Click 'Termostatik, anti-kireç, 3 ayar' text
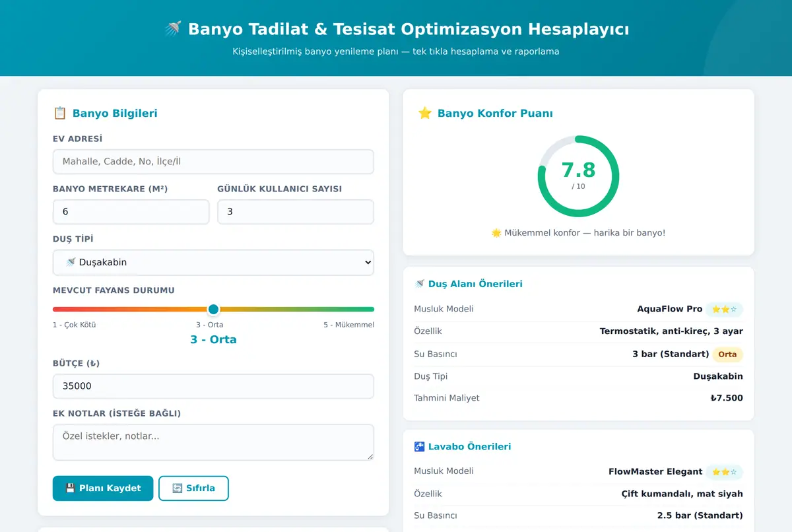792x532 pixels. point(671,331)
